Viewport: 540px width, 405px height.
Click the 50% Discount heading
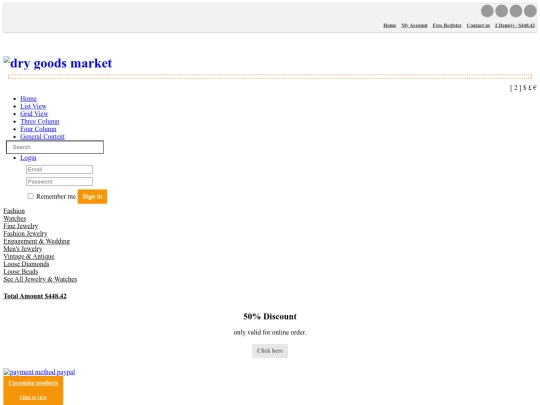click(270, 316)
